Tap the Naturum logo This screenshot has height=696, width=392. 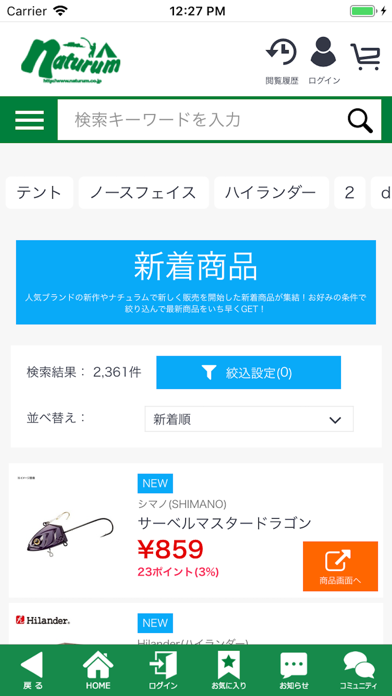click(x=70, y=61)
